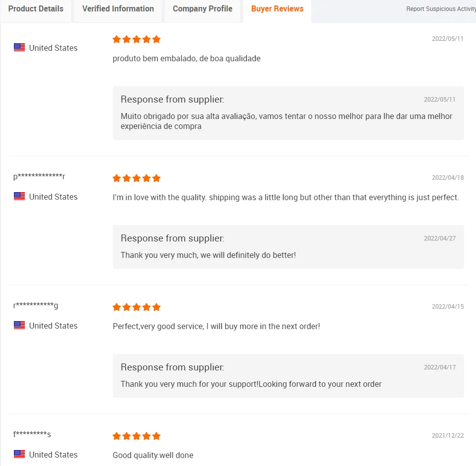The image size is (476, 466).
Task: Click the Portuguese supplier response box
Action: [288, 113]
